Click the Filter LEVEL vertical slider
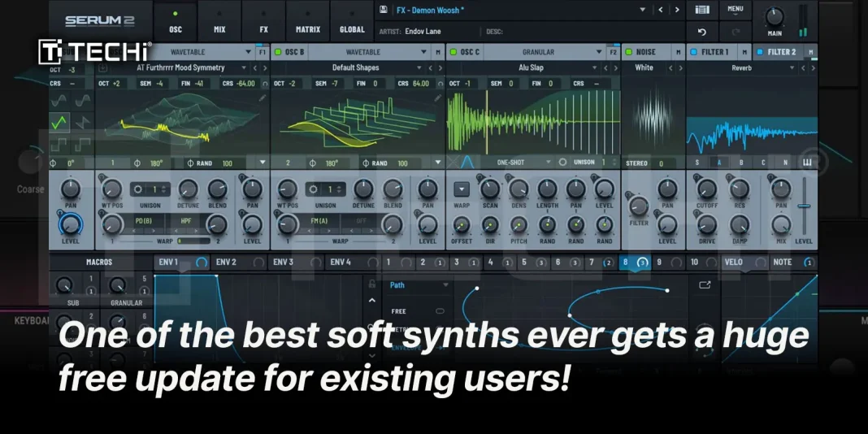 [x=803, y=207]
